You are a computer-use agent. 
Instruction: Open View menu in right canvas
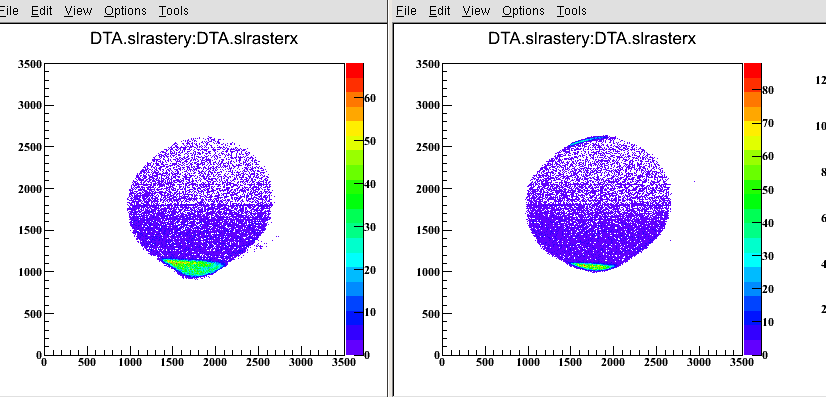[x=476, y=11]
